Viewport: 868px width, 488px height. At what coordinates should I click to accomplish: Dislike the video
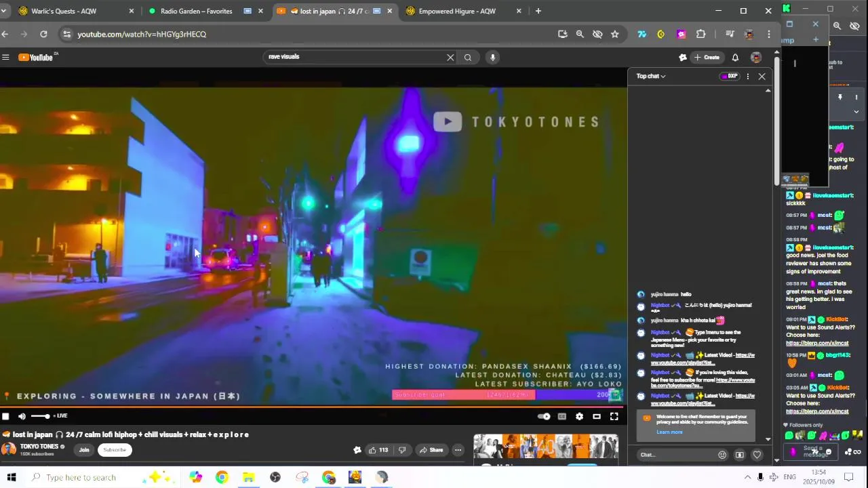coord(402,450)
